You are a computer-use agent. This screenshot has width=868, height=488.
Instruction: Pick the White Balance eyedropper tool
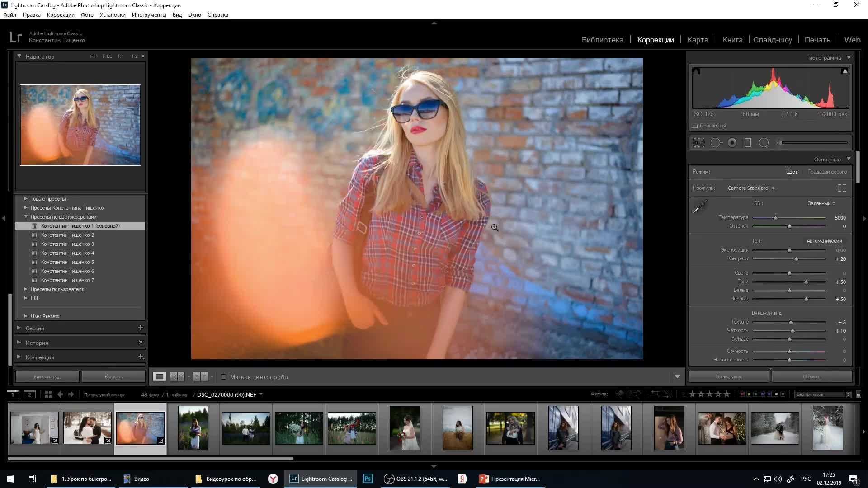pyautogui.click(x=700, y=206)
